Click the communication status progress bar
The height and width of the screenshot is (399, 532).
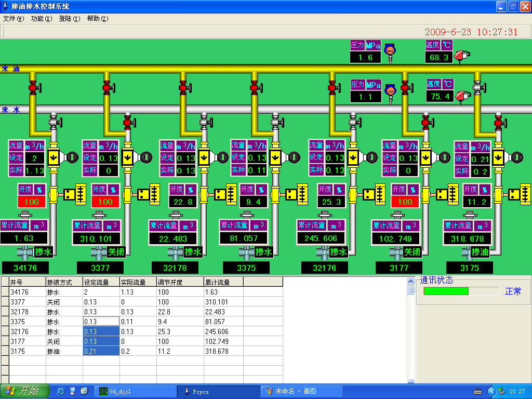coord(461,291)
